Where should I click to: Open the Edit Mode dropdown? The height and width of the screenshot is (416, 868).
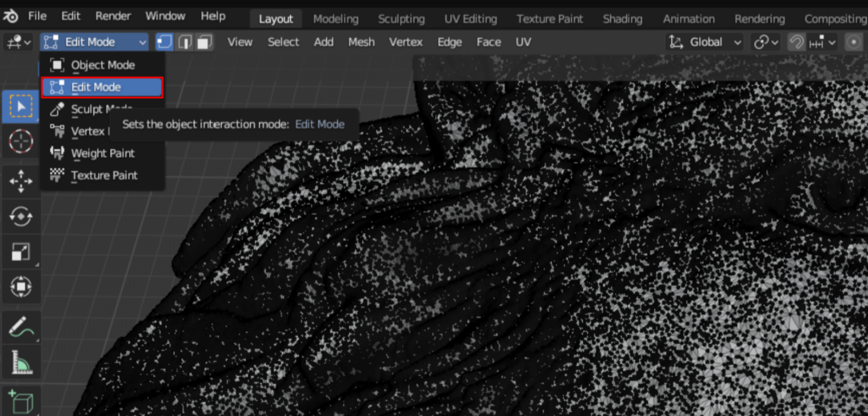(x=94, y=42)
